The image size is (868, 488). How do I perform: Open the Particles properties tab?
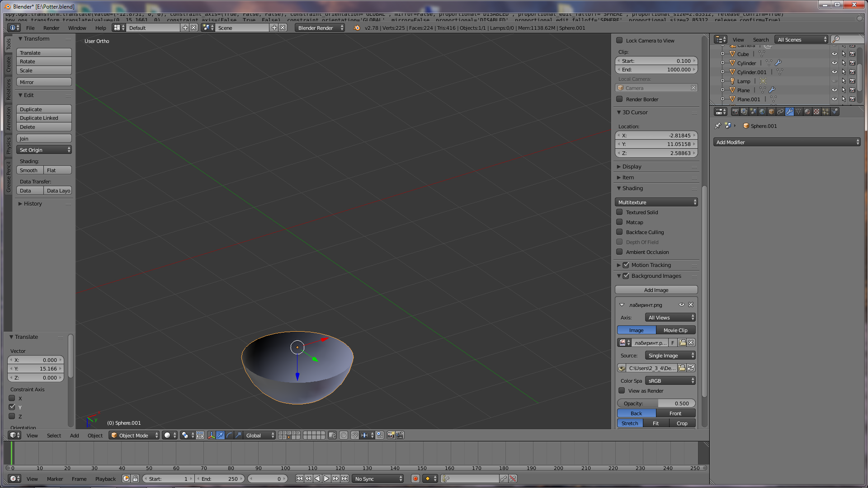826,112
